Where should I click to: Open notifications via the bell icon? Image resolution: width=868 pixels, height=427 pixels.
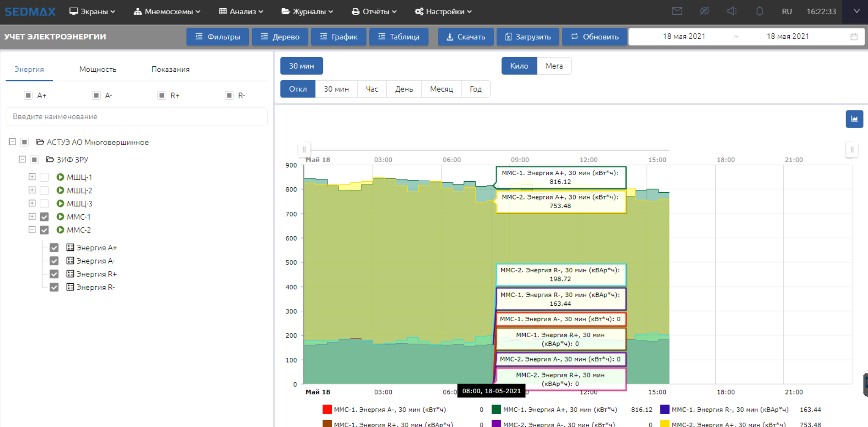tap(760, 11)
